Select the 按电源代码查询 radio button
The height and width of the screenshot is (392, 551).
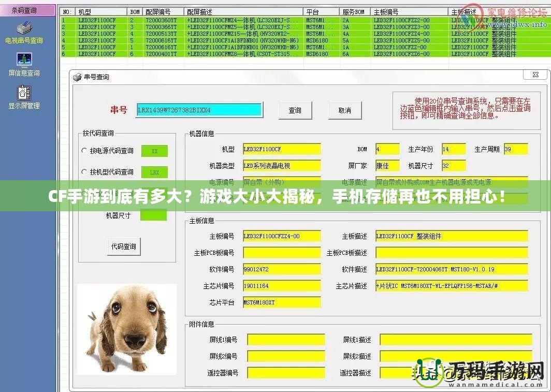click(x=84, y=150)
